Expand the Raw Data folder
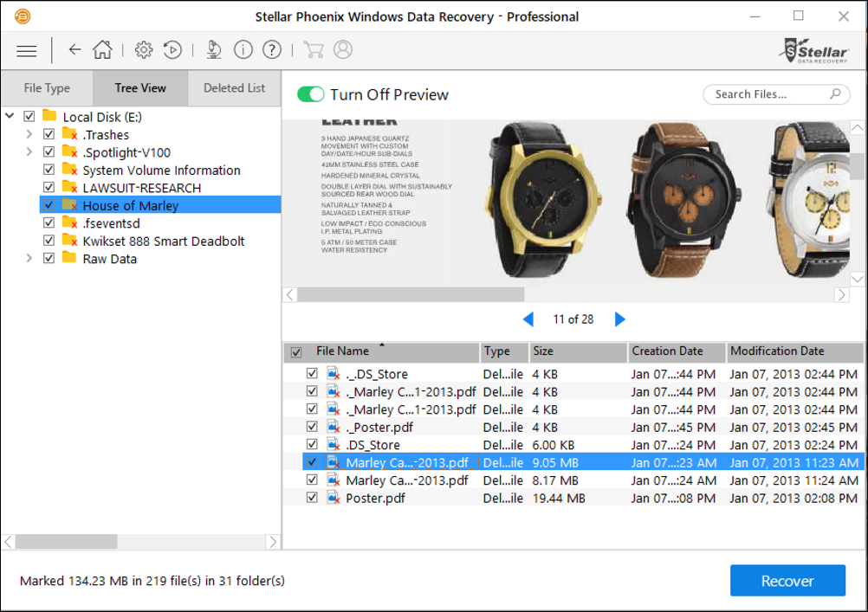Image resolution: width=868 pixels, height=612 pixels. pos(29,258)
